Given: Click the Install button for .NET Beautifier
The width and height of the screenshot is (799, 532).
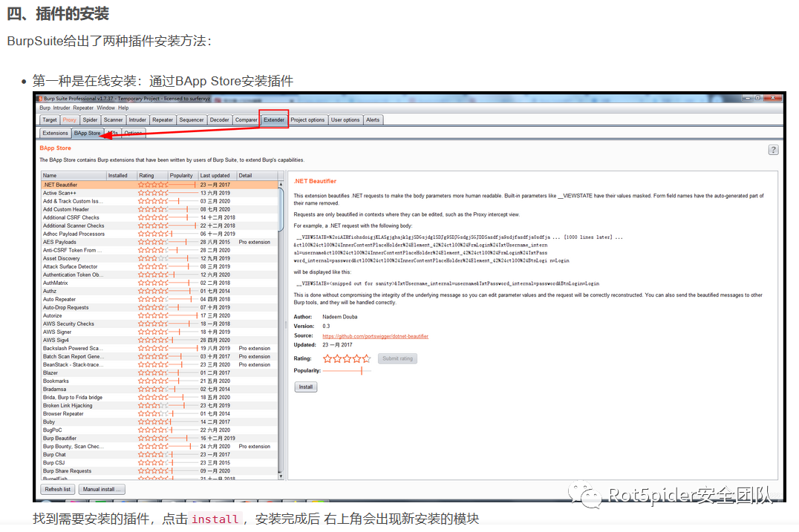Looking at the screenshot, I should pos(306,387).
